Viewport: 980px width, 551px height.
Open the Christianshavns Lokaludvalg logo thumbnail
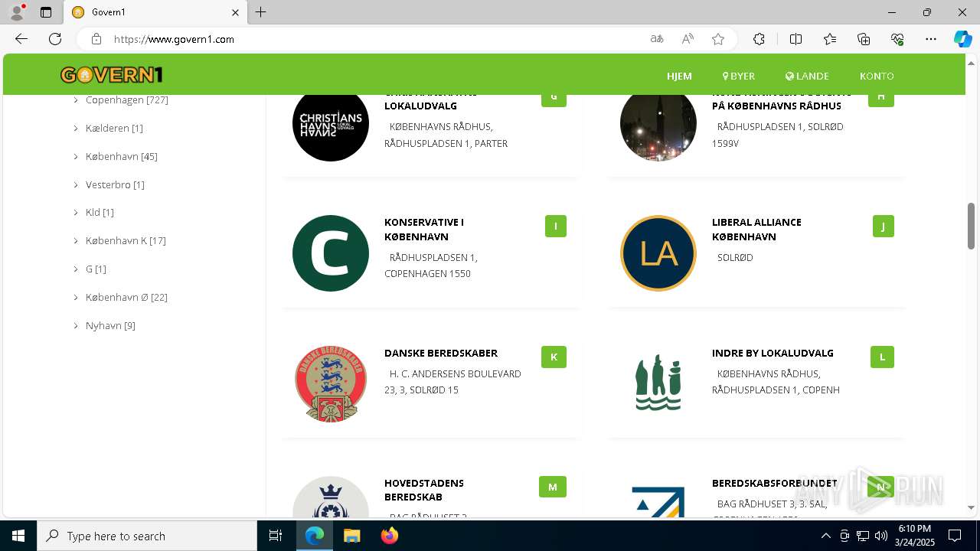(x=331, y=123)
